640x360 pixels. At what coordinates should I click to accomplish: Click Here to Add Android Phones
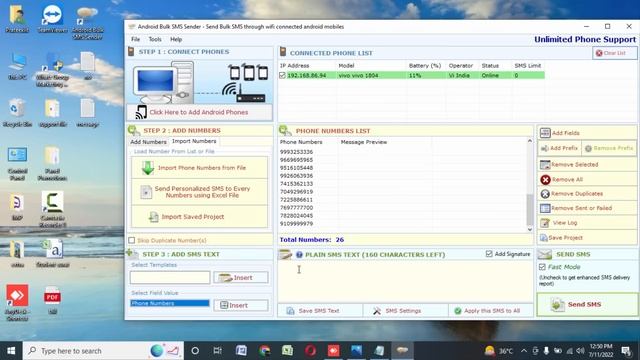pos(200,112)
